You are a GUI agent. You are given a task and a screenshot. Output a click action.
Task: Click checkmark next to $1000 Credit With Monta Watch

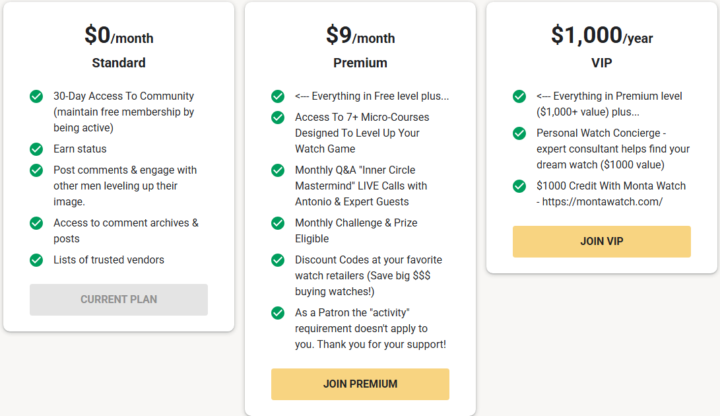519,185
